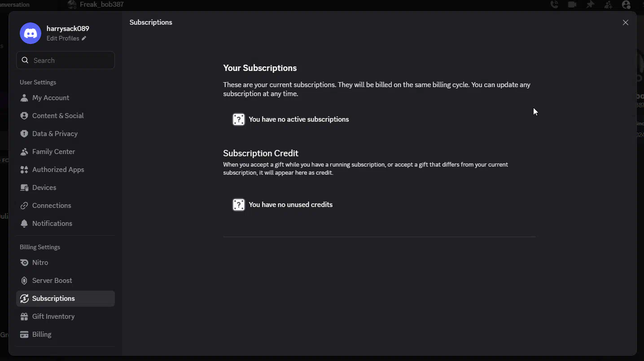Click the Discord avatar logo icon
The height and width of the screenshot is (361, 644).
point(31,33)
